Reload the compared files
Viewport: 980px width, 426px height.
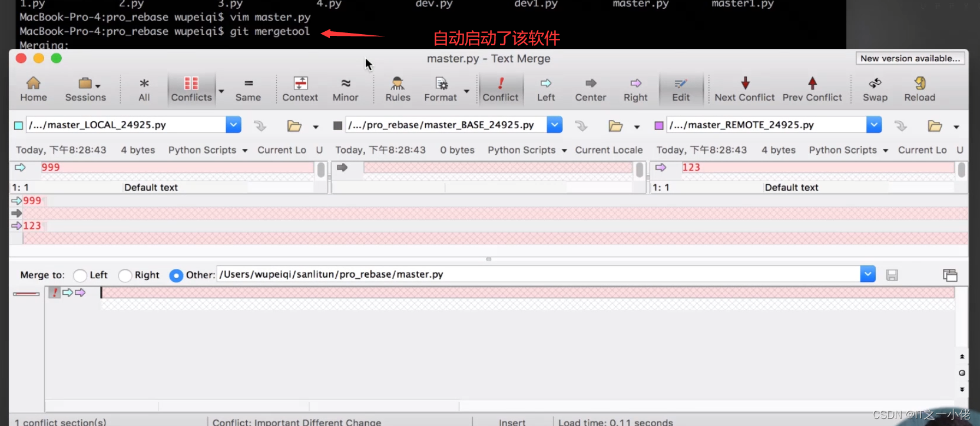920,89
